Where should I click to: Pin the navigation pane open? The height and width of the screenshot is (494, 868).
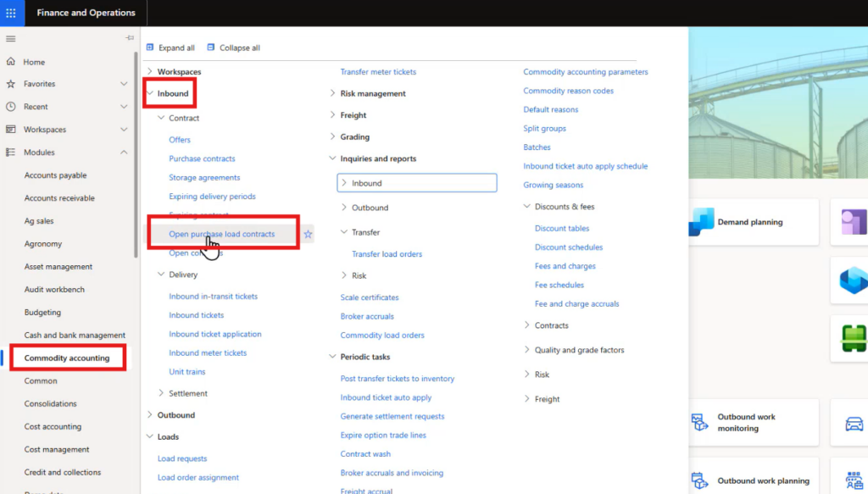[x=130, y=37]
